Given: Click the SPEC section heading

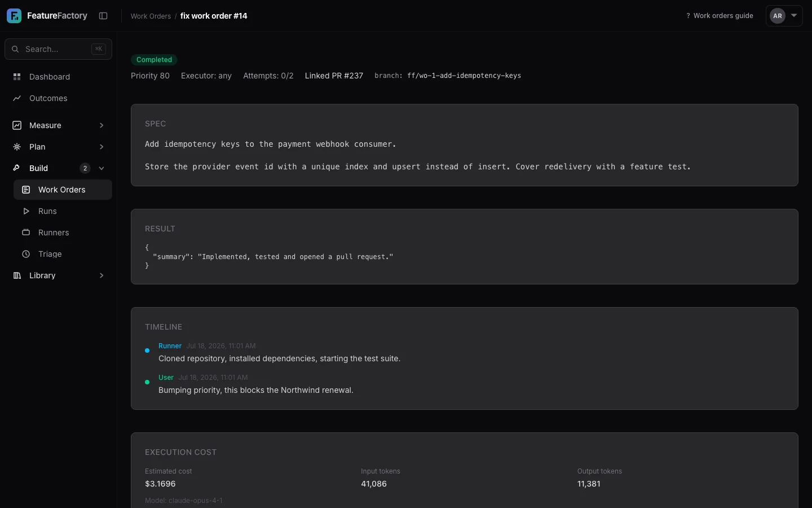Looking at the screenshot, I should pyautogui.click(x=155, y=124).
